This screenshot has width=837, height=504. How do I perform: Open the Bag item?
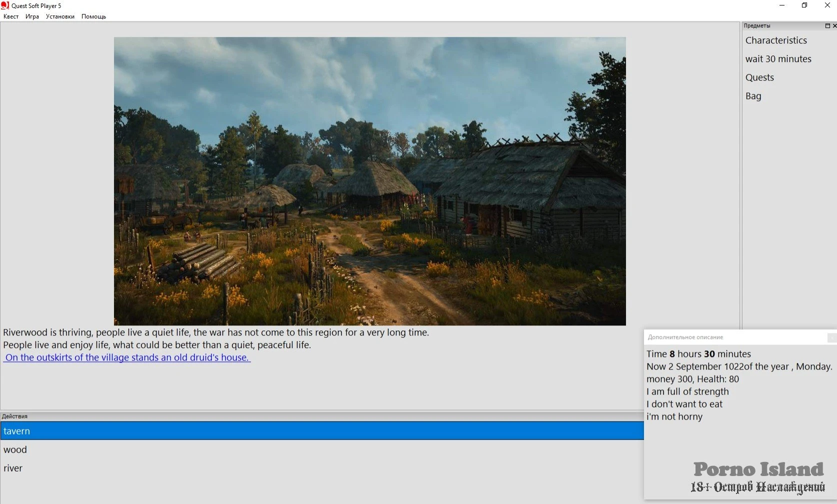pyautogui.click(x=753, y=96)
